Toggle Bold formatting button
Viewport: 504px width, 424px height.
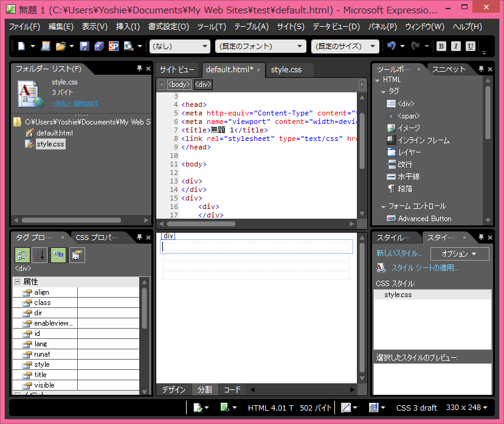pyautogui.click(x=441, y=46)
